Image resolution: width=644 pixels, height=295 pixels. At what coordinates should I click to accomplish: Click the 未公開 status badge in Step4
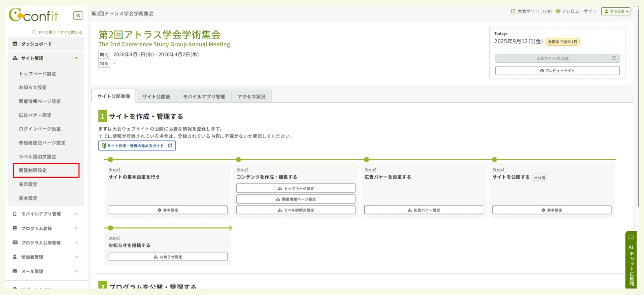[539, 177]
